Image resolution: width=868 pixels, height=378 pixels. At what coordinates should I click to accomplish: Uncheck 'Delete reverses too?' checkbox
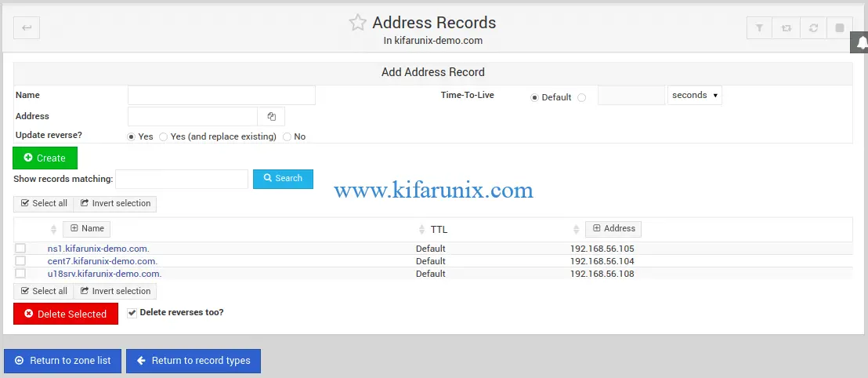[x=132, y=313]
